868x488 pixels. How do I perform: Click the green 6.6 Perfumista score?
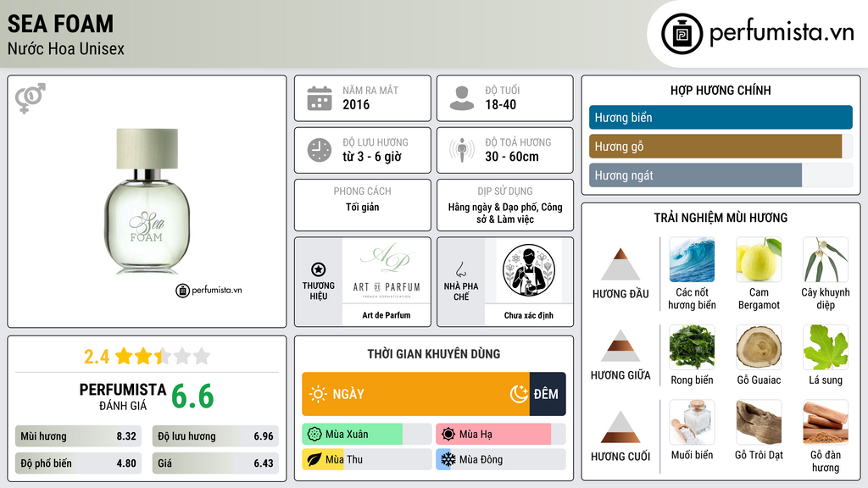[x=192, y=396]
